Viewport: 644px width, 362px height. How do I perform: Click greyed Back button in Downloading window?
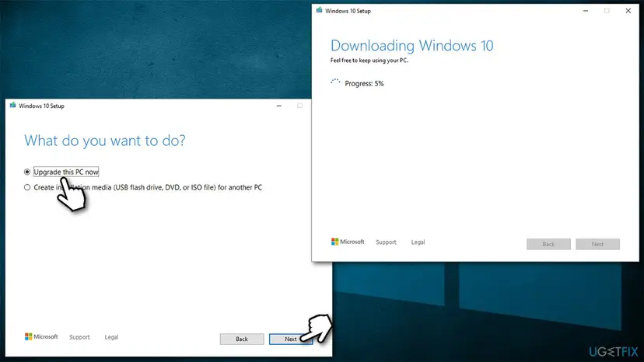[x=548, y=244]
